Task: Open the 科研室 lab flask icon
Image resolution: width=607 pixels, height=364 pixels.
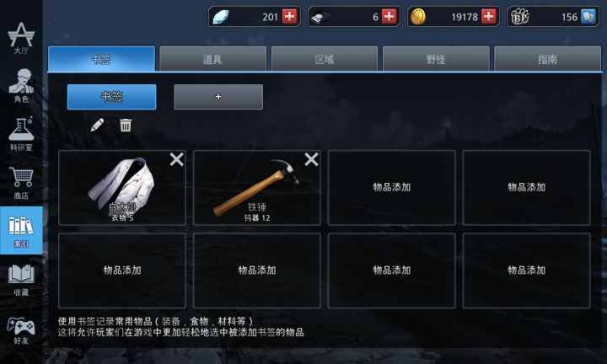Action: tap(21, 134)
